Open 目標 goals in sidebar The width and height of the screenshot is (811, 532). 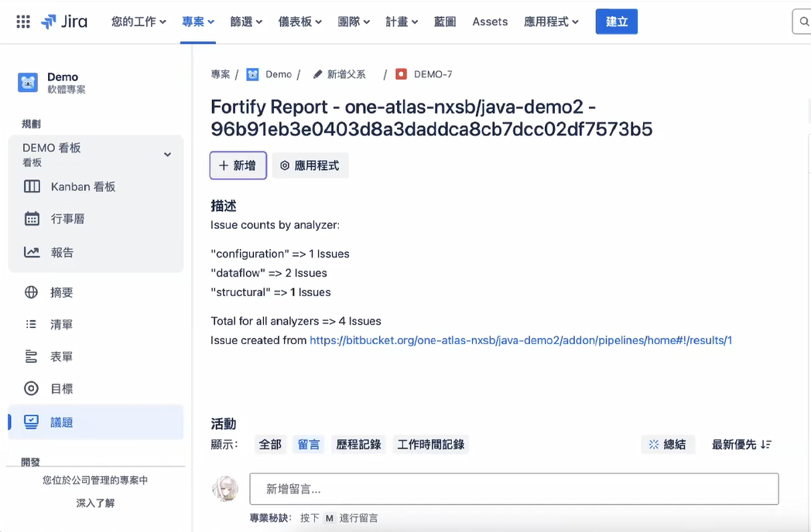62,389
